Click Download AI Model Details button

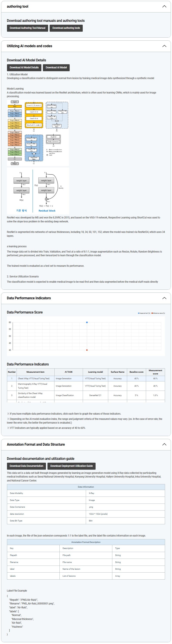[x=24, y=68]
